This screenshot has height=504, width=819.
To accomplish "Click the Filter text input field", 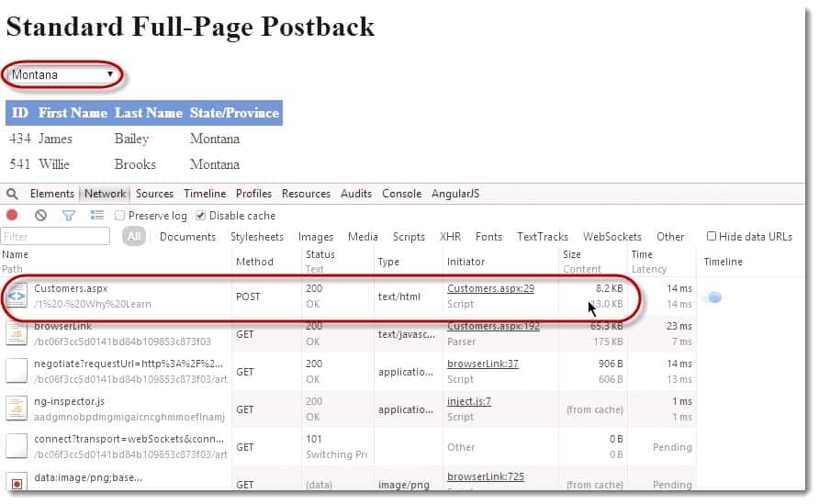I will (55, 237).
